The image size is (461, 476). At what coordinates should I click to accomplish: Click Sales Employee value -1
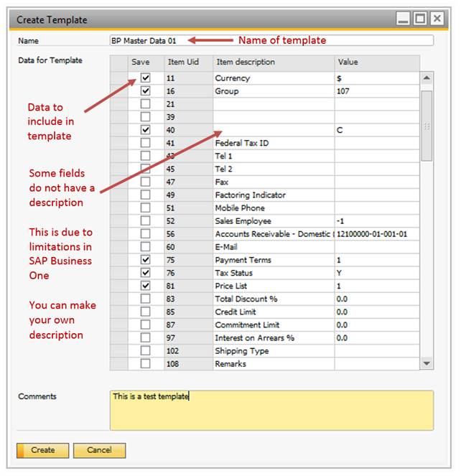point(377,221)
